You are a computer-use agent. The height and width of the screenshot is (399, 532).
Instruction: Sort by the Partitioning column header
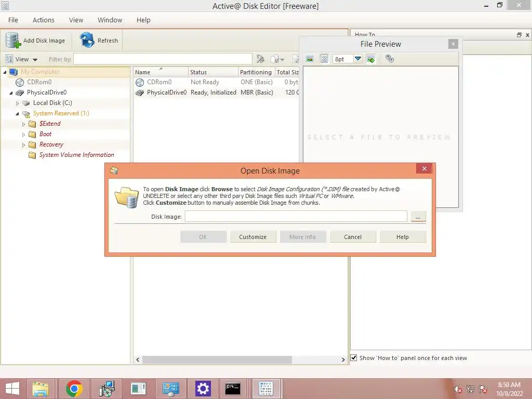(256, 72)
